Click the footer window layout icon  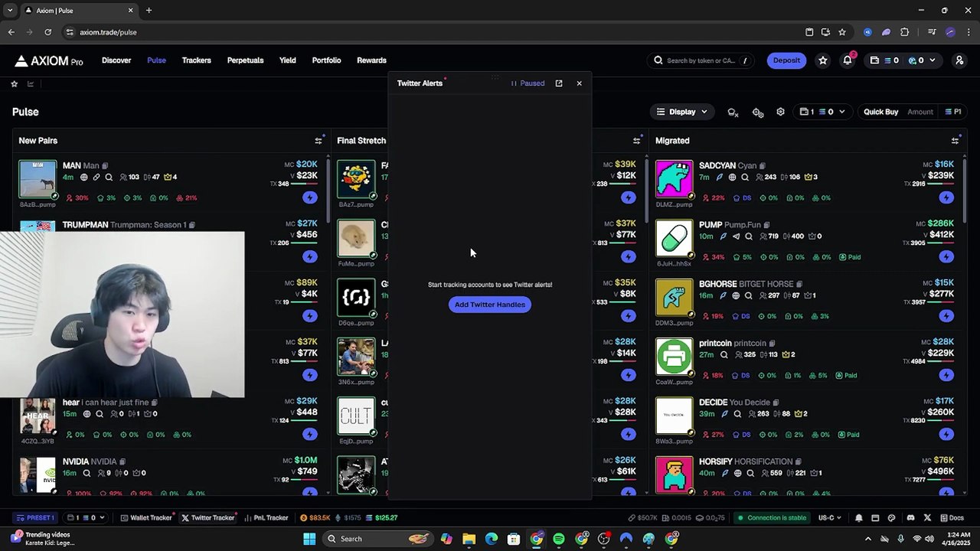tap(875, 518)
